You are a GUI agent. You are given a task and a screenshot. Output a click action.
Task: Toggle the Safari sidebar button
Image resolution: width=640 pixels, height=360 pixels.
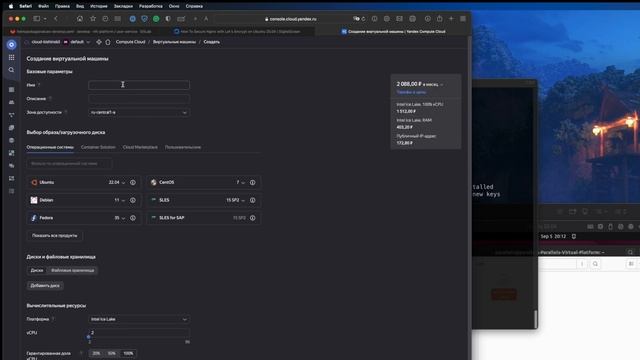tap(37, 19)
